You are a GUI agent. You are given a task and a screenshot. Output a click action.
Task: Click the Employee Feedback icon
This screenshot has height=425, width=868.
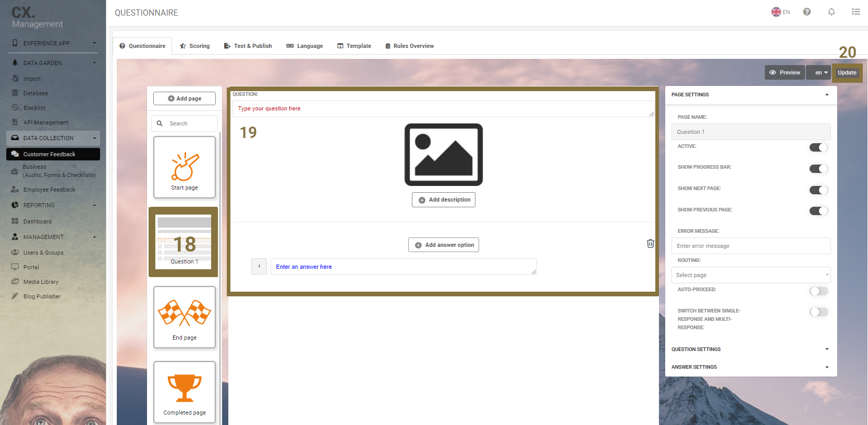[x=15, y=190]
